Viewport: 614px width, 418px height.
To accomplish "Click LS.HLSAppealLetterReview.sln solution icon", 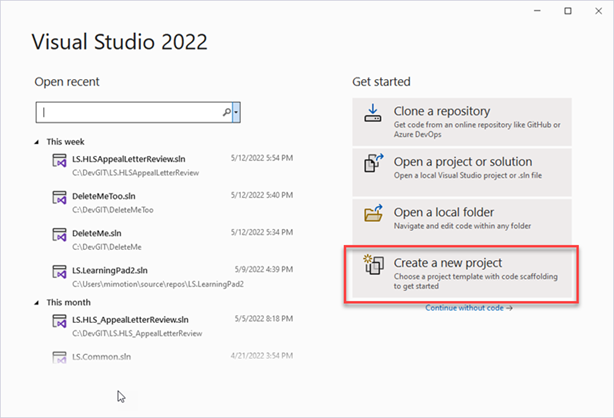I will tap(60, 160).
